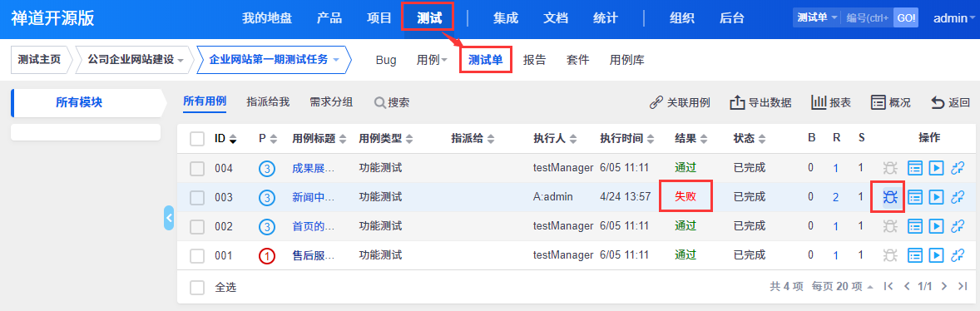Image resolution: width=980 pixels, height=311 pixels.
Task: Click the 编号 quick-jump input field
Action: pyautogui.click(x=868, y=18)
